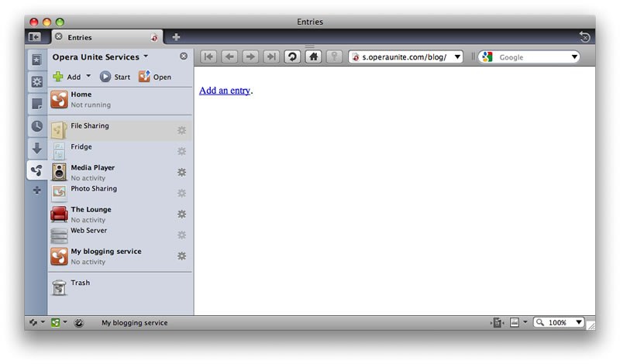
Task: Click the Add service button
Action: tap(67, 77)
